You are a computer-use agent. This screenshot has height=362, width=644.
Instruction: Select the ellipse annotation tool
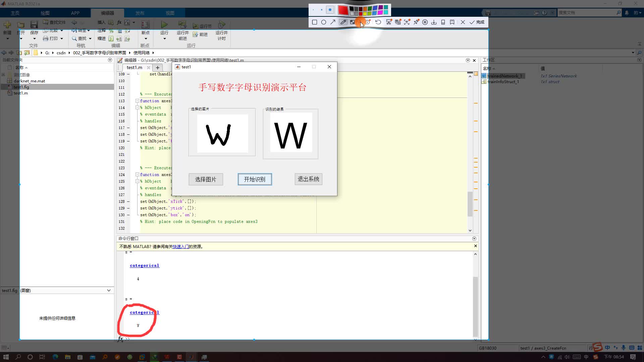[x=324, y=22]
